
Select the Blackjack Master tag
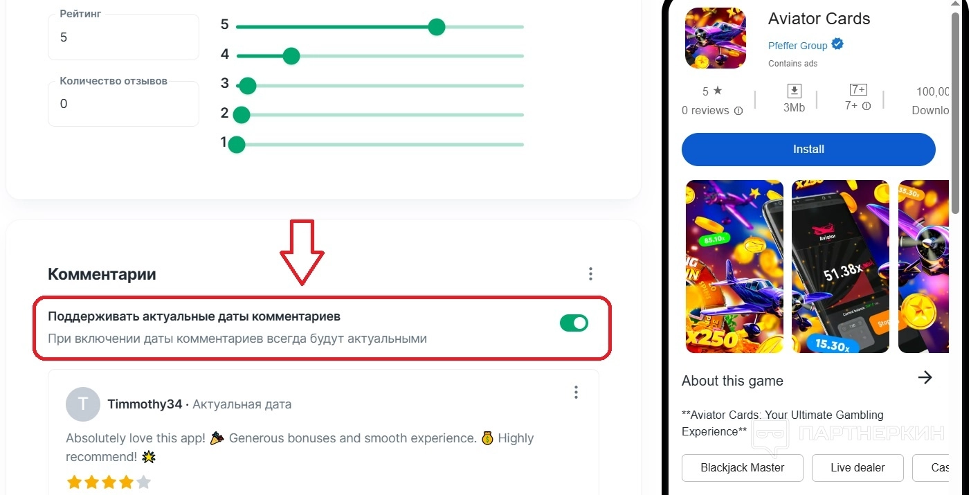742,468
